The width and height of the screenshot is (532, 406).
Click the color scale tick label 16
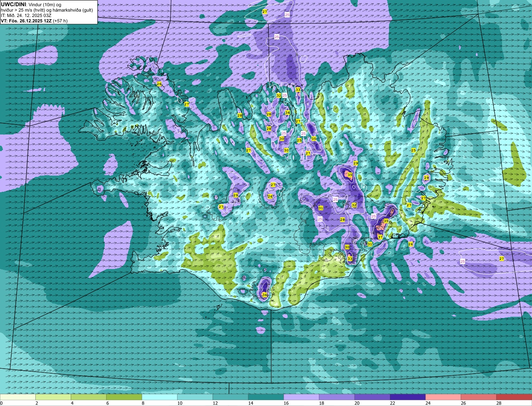coord(285,403)
